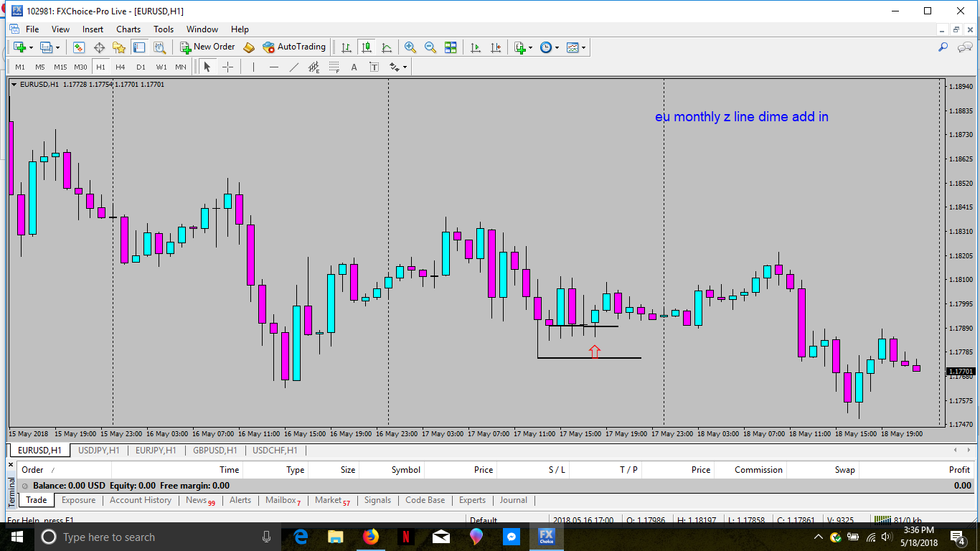
Task: Expand the Periods dropdown arrow
Action: 557,48
